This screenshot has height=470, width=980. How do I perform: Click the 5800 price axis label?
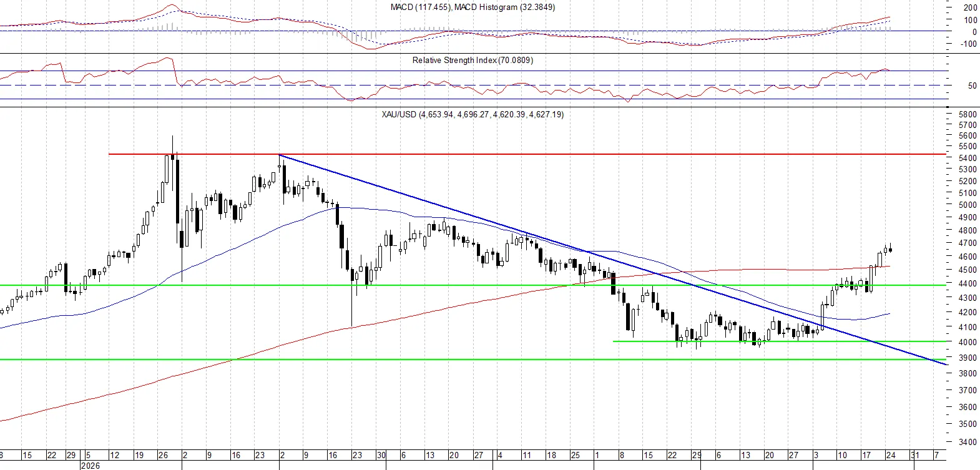968,115
